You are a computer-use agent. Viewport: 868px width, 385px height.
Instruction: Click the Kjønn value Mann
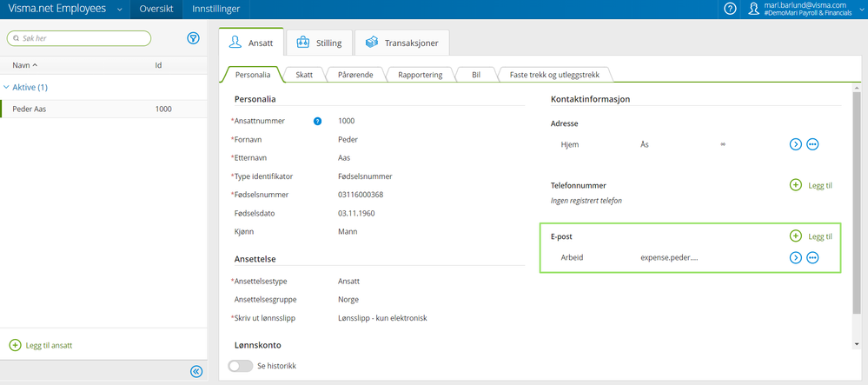pos(348,231)
